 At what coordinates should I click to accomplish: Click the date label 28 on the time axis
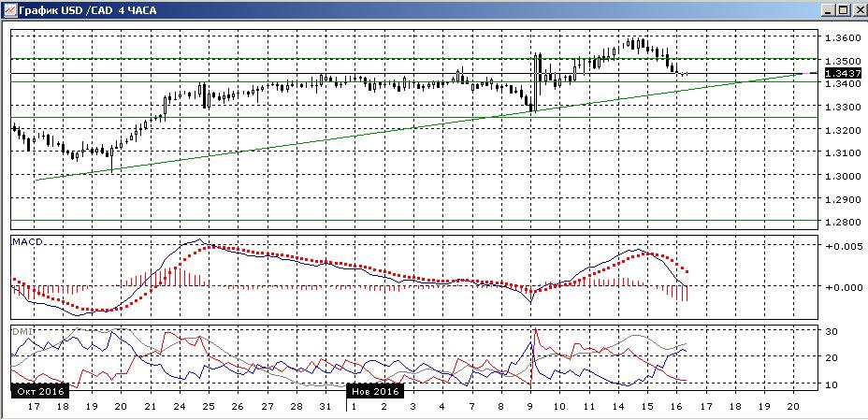[297, 406]
